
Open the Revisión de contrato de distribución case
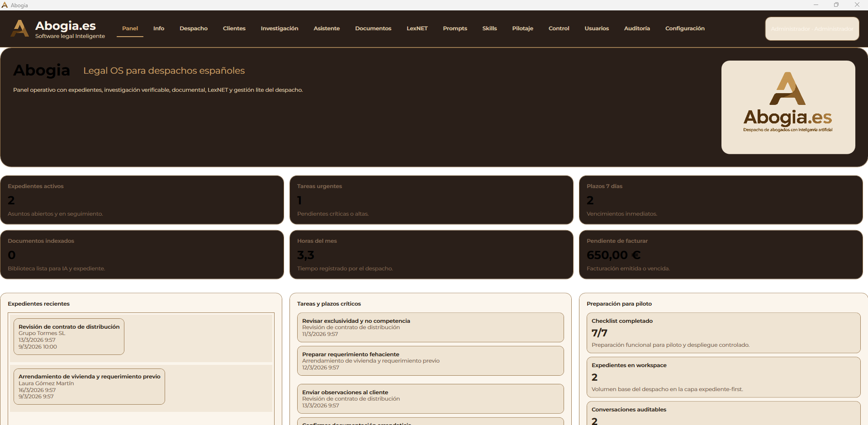(69, 336)
